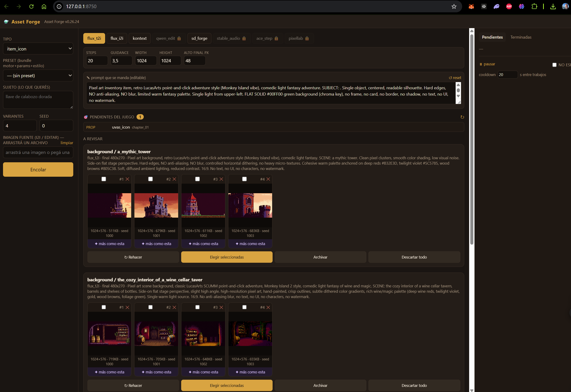571x392 pixels.
Task: Click the locked pixellab engine
Action: [x=299, y=38]
